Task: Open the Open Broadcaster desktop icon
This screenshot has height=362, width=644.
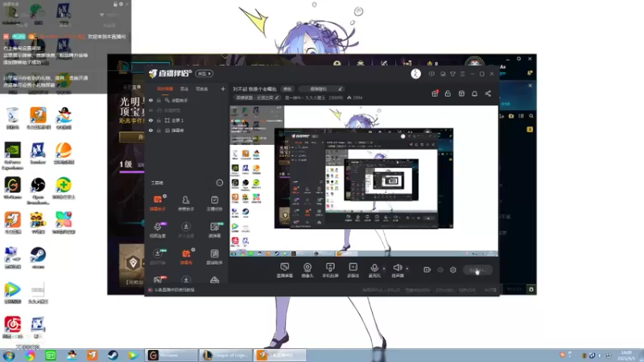Action: [x=38, y=191]
